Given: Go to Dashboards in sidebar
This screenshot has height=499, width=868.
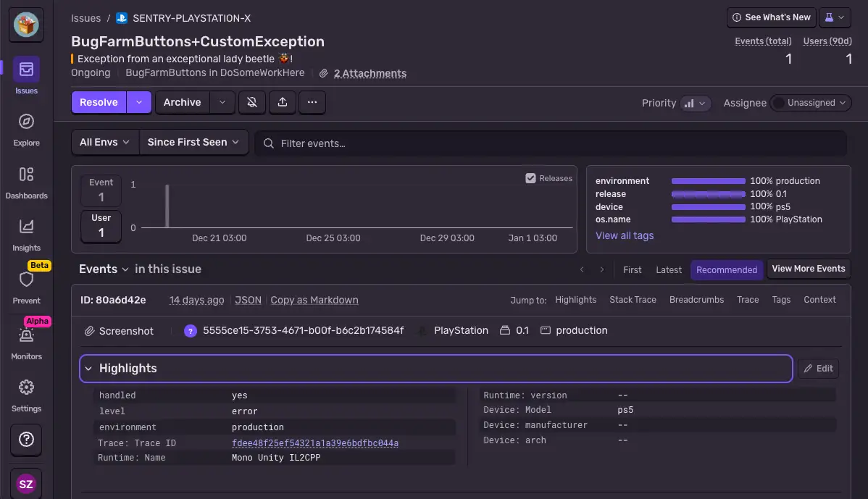Looking at the screenshot, I should point(26,175).
